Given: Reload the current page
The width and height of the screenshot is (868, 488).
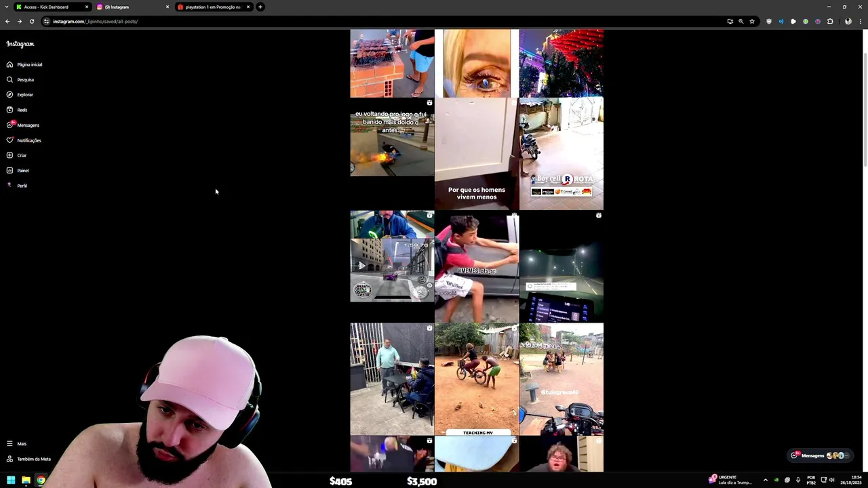Looking at the screenshot, I should 31,21.
